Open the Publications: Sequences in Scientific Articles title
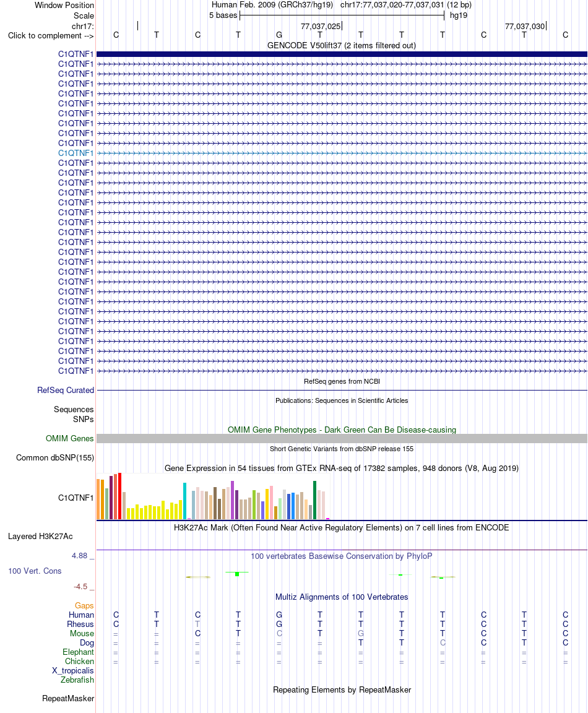This screenshot has width=588, height=713. [x=342, y=400]
